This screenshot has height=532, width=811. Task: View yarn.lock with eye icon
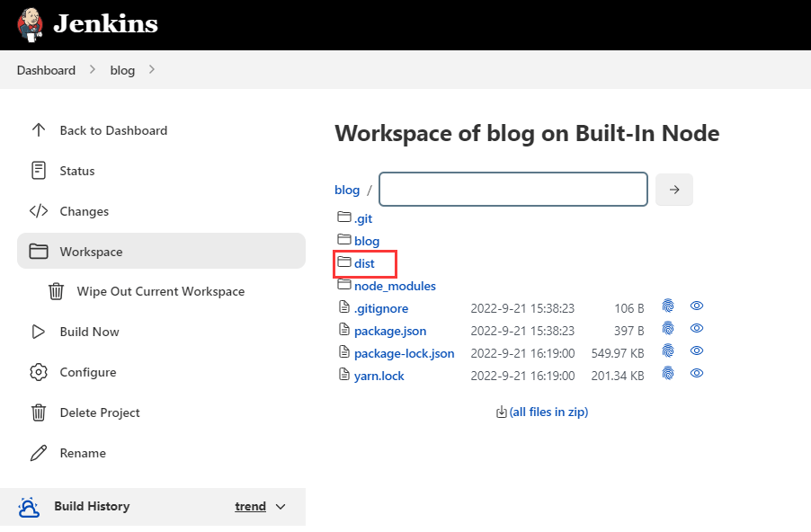pos(697,373)
